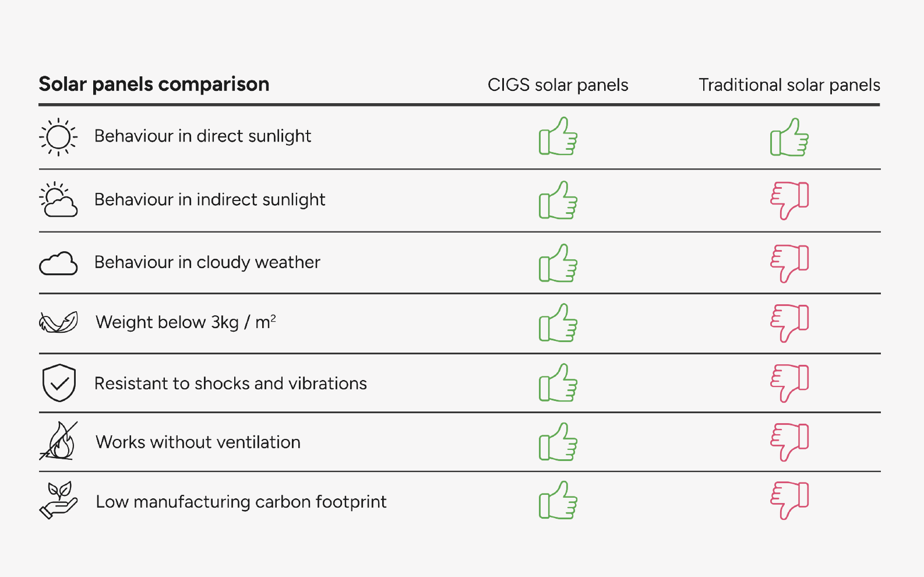This screenshot has height=577, width=924.
Task: Click Traditional thumbs down for carbon footprint
Action: pyautogui.click(x=789, y=500)
